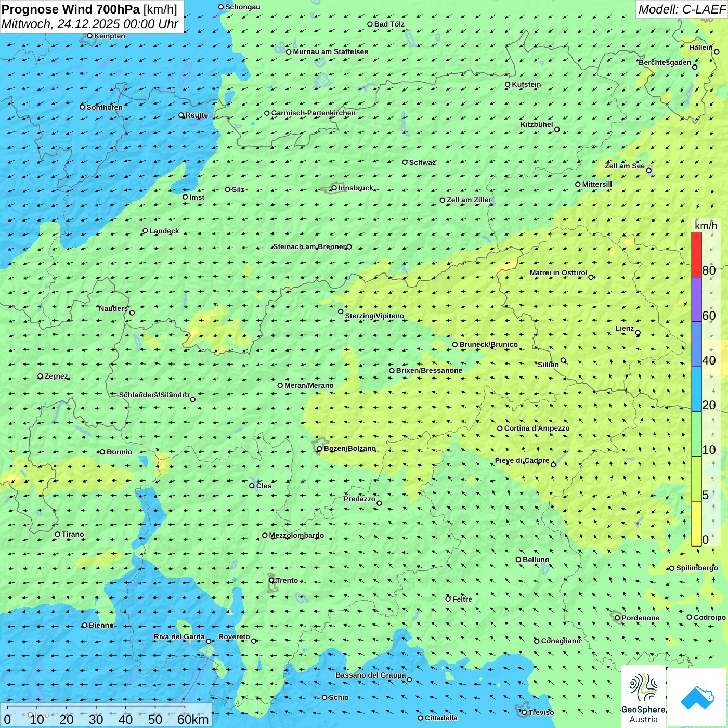
Task: Select the Zell am See marker
Action: 648,170
